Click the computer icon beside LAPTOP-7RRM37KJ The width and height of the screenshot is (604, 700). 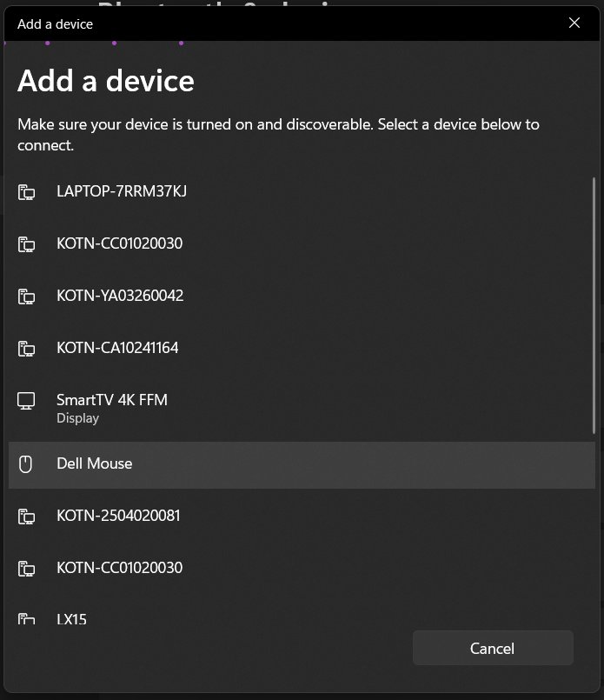click(26, 191)
